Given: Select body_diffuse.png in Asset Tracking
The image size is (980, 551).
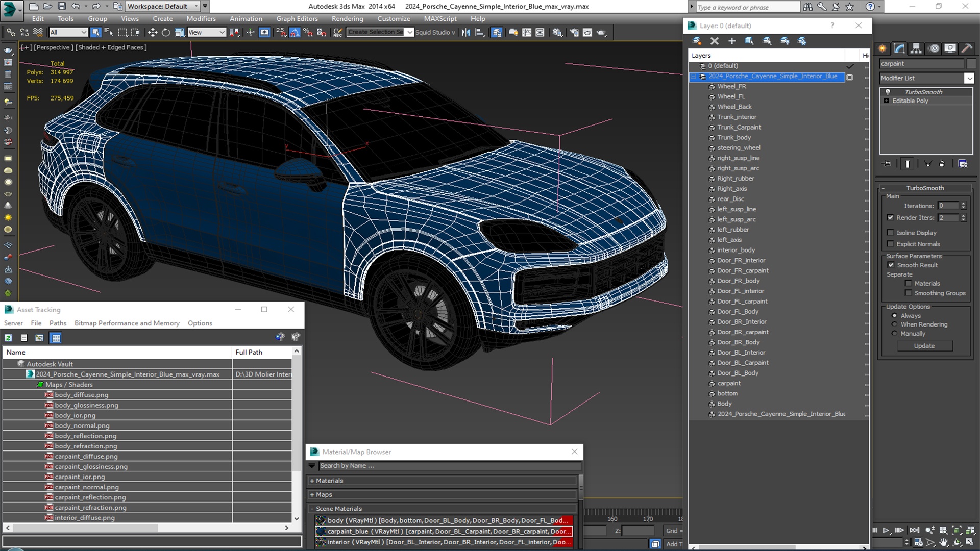Looking at the screenshot, I should [82, 395].
